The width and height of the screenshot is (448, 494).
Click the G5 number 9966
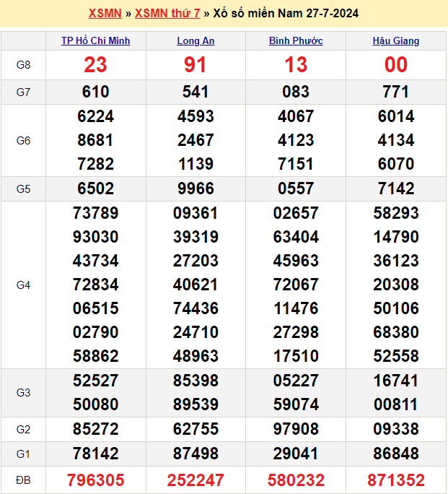tap(196, 188)
